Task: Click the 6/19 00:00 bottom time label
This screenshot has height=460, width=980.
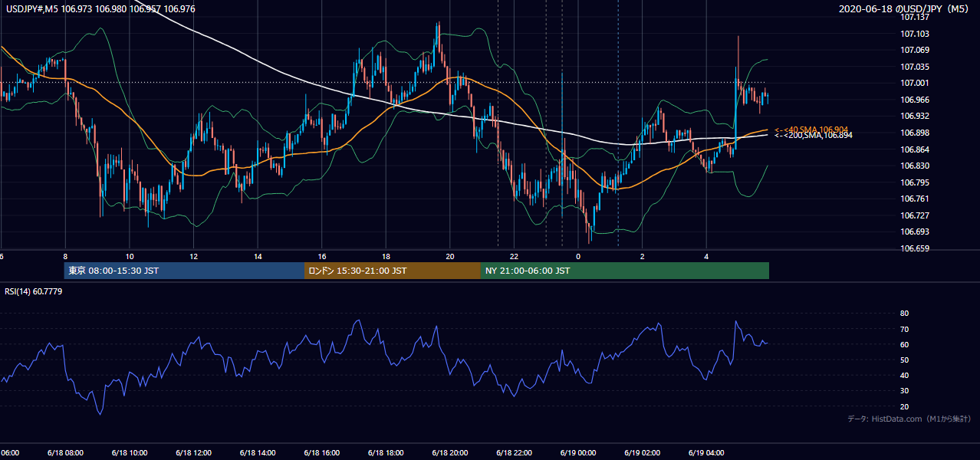Action: 578,453
